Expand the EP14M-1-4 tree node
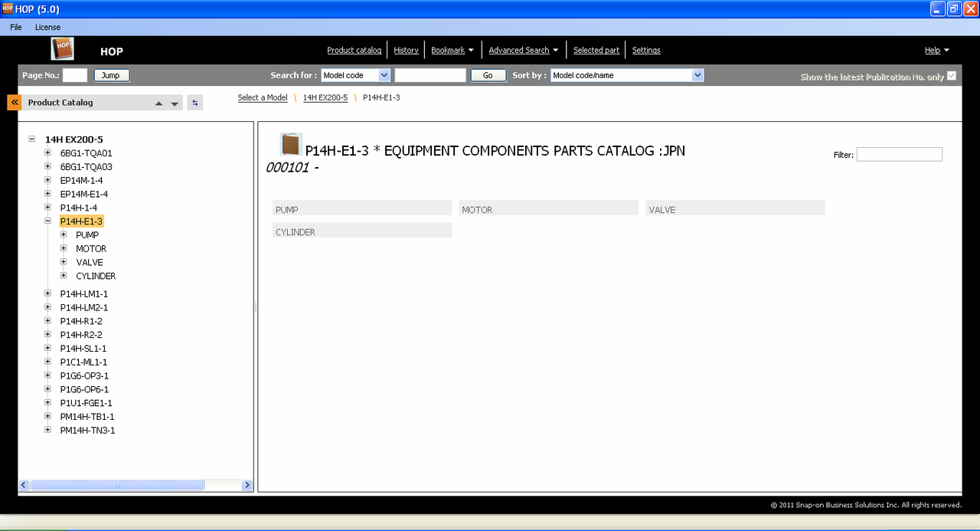 [47, 180]
